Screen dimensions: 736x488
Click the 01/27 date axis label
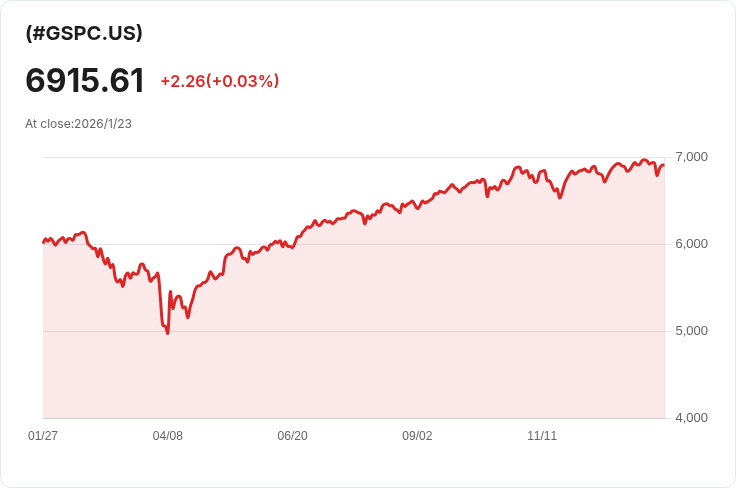coord(43,436)
